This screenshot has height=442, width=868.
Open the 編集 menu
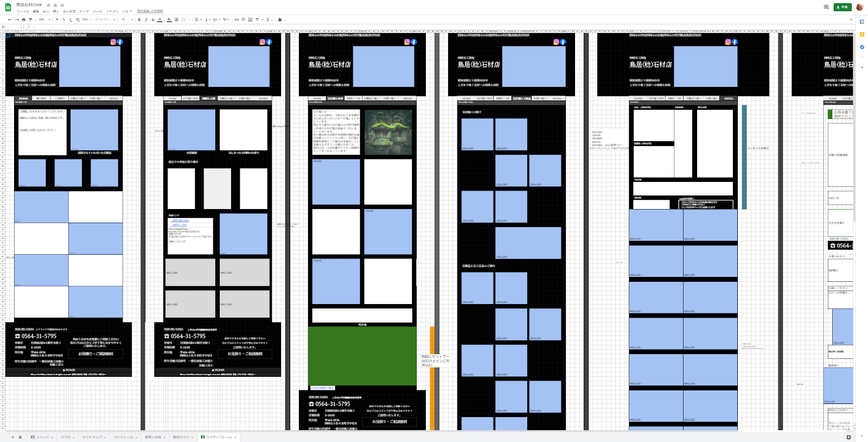pos(36,11)
